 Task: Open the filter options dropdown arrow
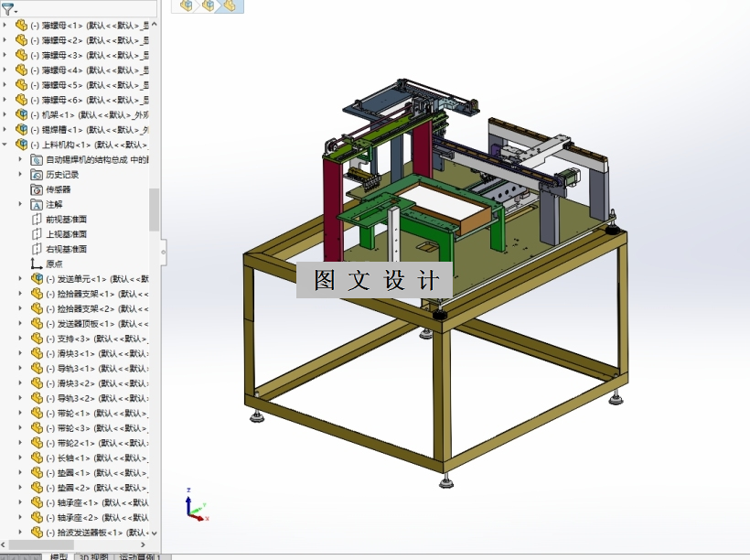[16, 11]
